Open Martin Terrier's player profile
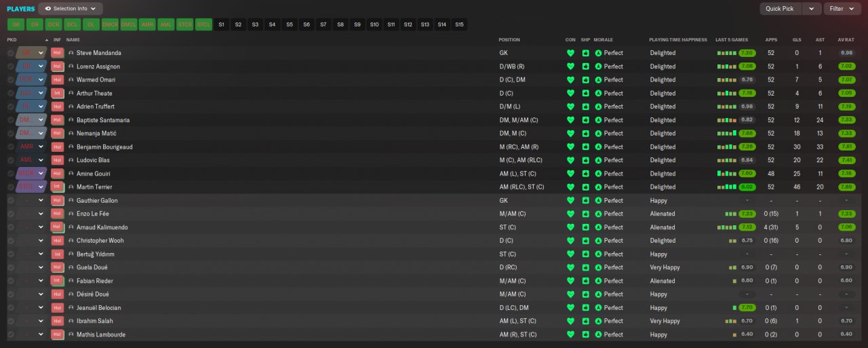This screenshot has height=348, width=868. pyautogui.click(x=94, y=187)
